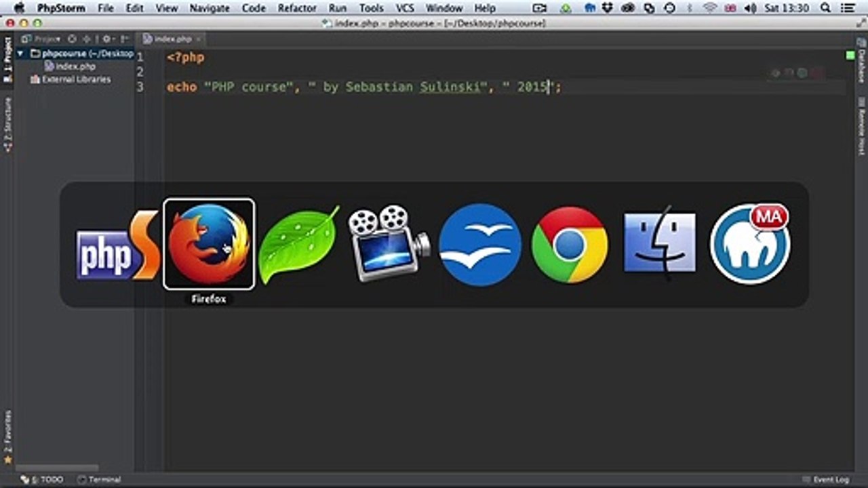
Task: Open the Project view dropdown
Action: (x=41, y=39)
